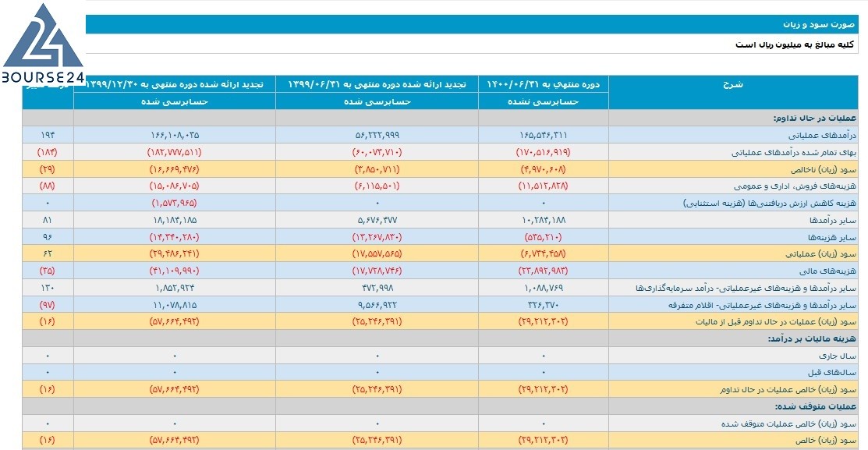868x450 pixels.
Task: Click the header ending in ۱۳۹۹/۱۲/۳۰
Action: [x=175, y=84]
